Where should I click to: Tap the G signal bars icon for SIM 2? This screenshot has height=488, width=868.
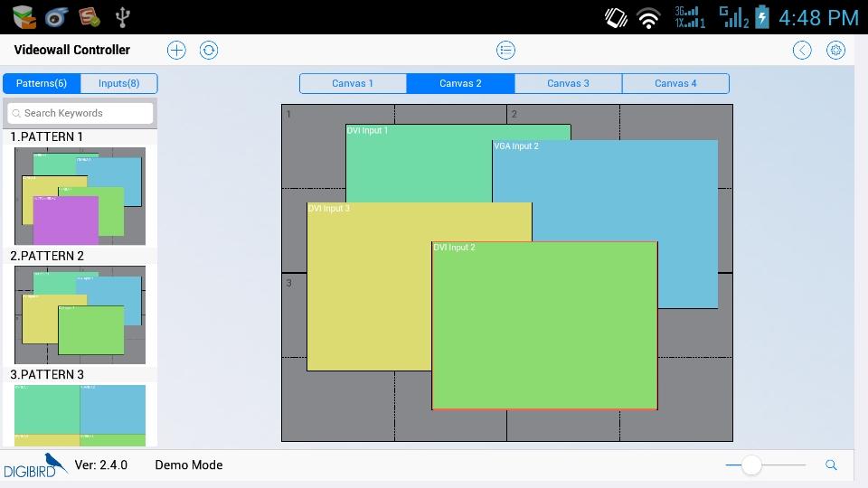(x=733, y=17)
